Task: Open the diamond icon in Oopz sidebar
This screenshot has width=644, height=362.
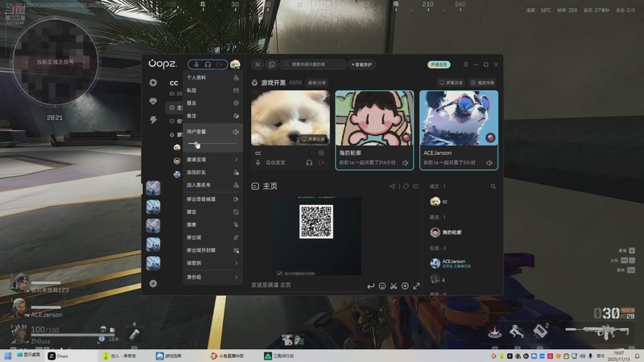Action: pyautogui.click(x=153, y=101)
